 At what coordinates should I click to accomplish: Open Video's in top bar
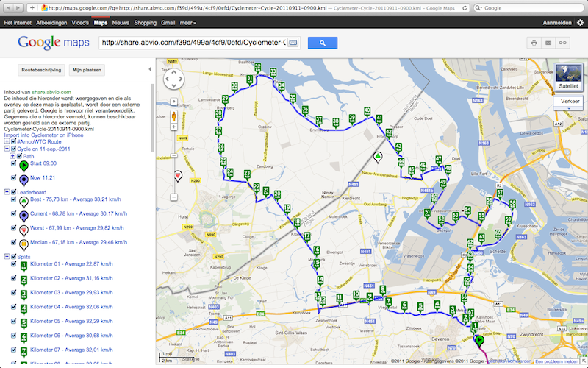pos(80,23)
